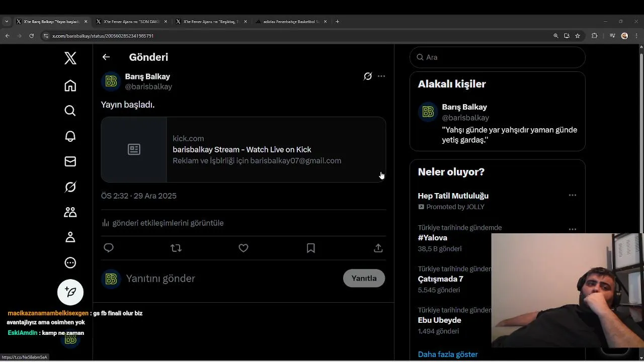Go to Home via the house icon
Image resolution: width=644 pixels, height=362 pixels.
coord(70,85)
